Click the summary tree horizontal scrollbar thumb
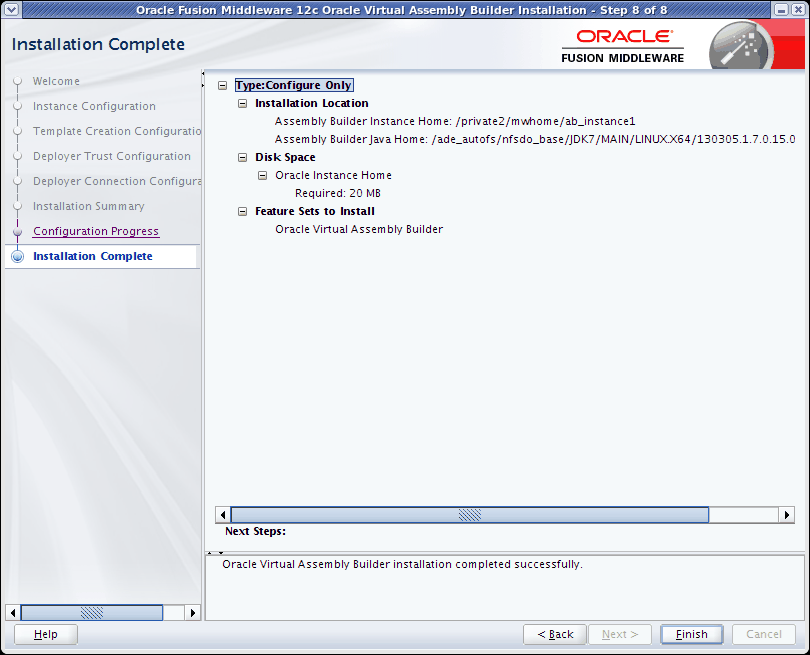810x655 pixels. 470,514
